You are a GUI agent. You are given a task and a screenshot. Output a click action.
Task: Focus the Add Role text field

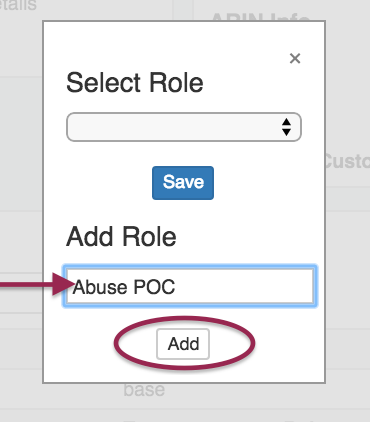tap(190, 286)
